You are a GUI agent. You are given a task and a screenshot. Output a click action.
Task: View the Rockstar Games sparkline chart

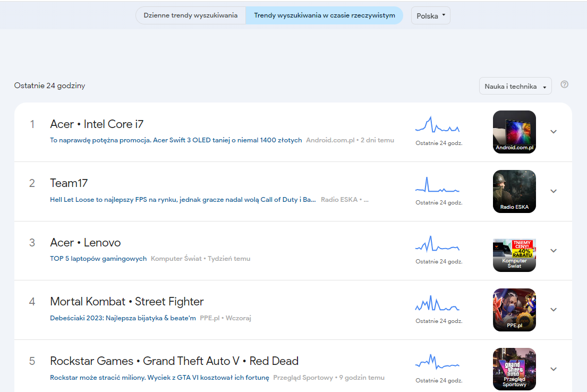point(437,362)
